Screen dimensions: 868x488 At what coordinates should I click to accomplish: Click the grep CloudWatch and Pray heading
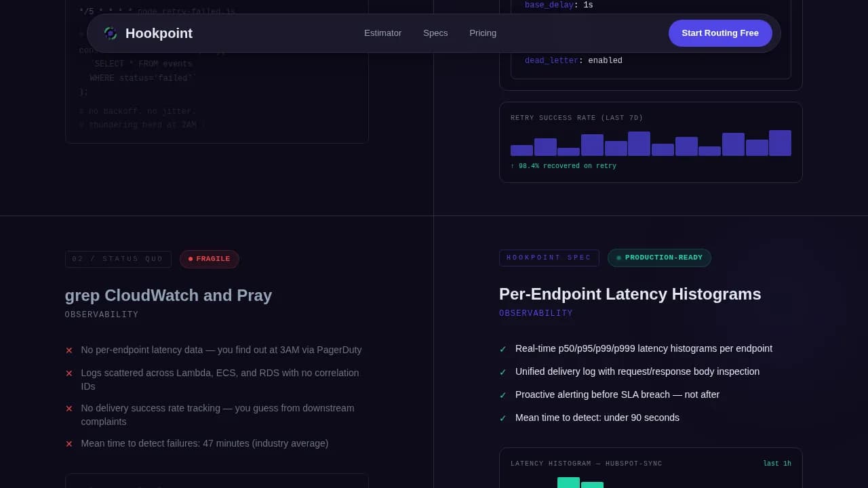pyautogui.click(x=168, y=296)
